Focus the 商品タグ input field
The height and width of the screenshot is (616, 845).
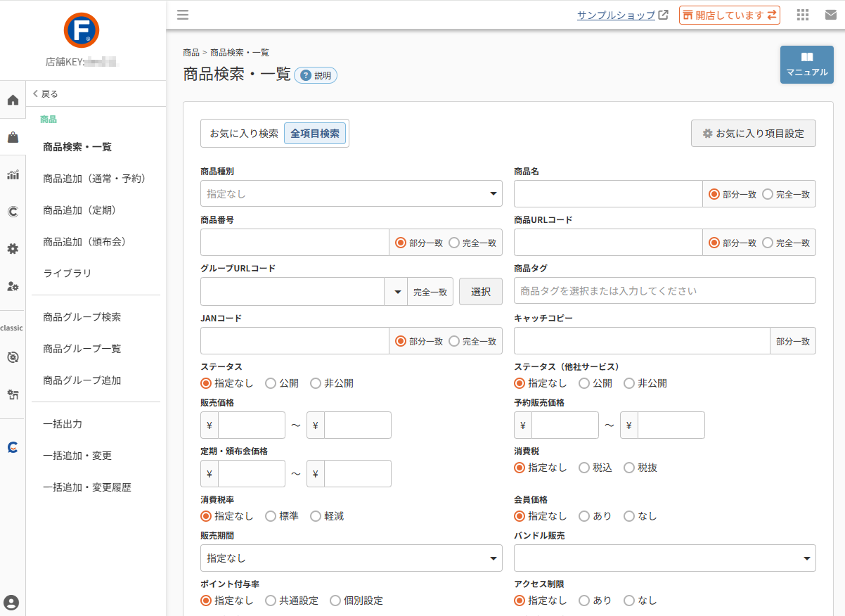(665, 290)
